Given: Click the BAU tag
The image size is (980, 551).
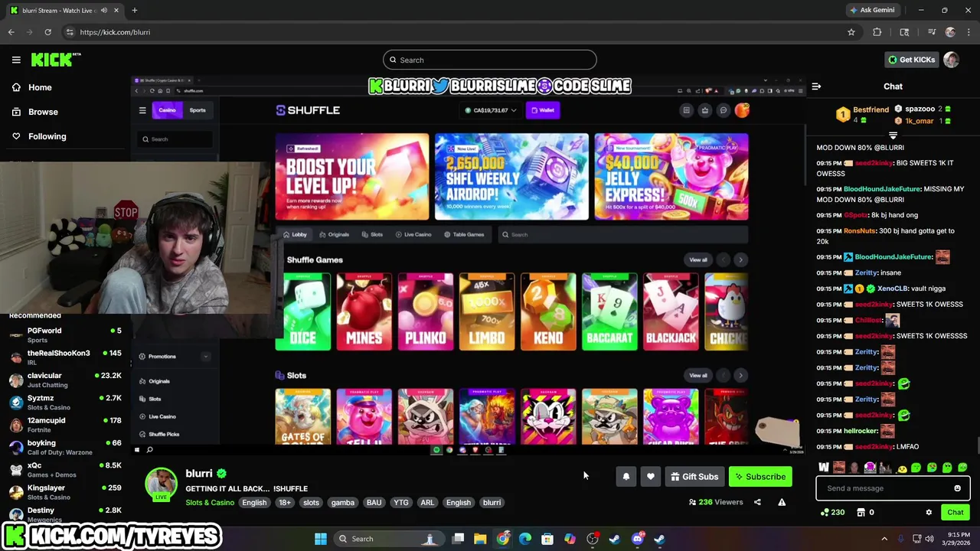Looking at the screenshot, I should point(374,503).
